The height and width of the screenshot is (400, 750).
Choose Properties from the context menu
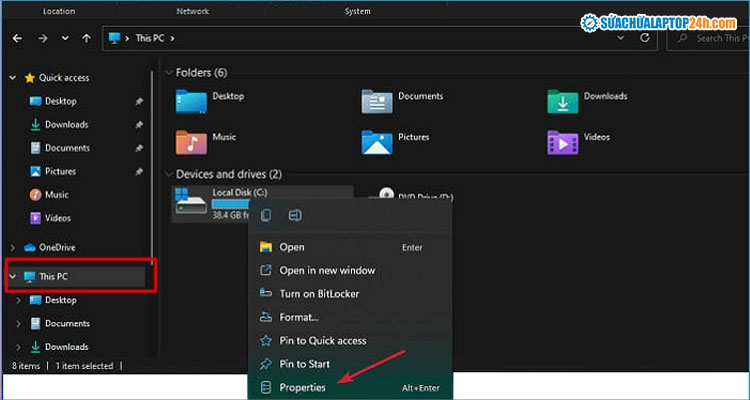(301, 386)
